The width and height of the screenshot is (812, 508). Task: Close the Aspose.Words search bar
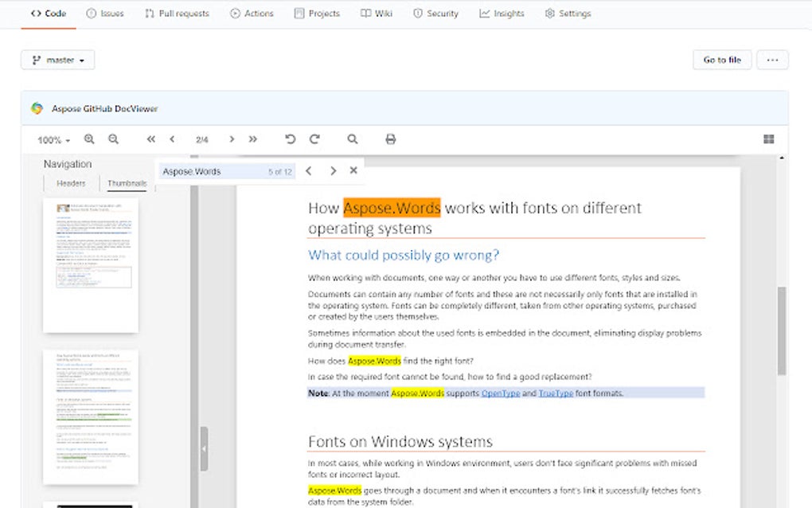click(353, 170)
